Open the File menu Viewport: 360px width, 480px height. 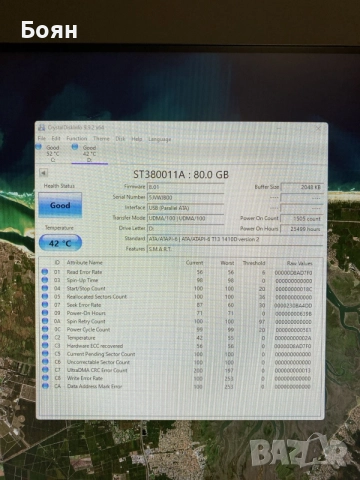42,138
